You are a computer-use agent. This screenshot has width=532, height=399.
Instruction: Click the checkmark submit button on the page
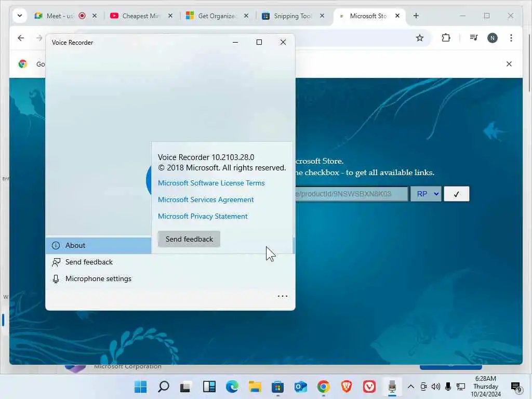click(456, 194)
